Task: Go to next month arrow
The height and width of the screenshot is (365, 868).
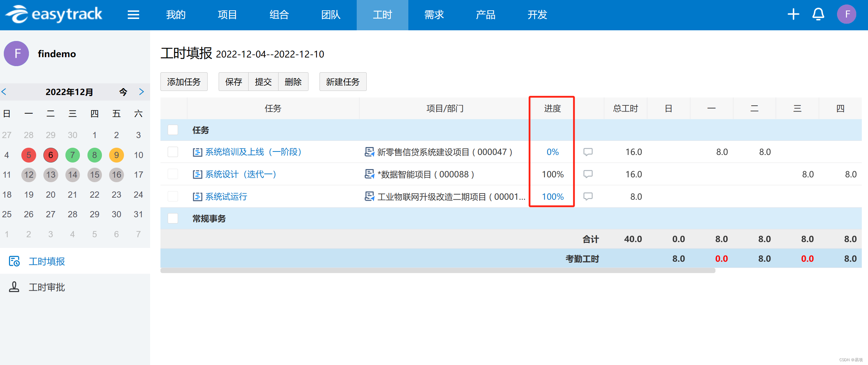Action: pos(142,92)
